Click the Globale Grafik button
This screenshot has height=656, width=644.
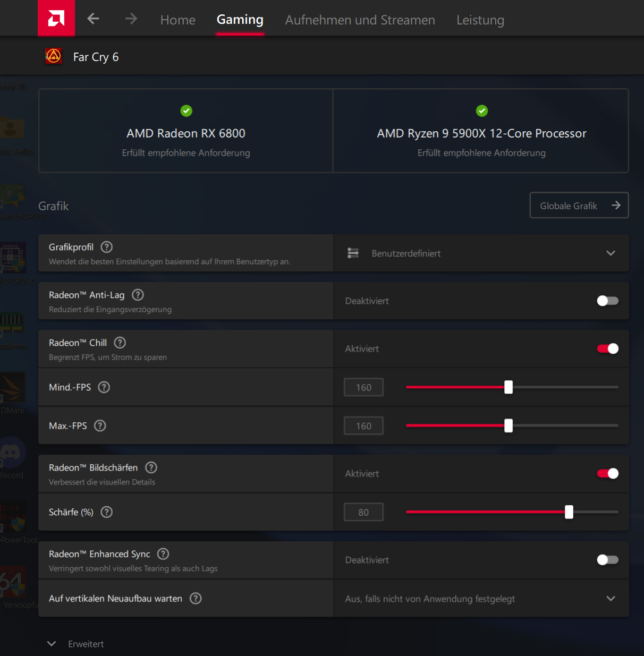point(579,205)
